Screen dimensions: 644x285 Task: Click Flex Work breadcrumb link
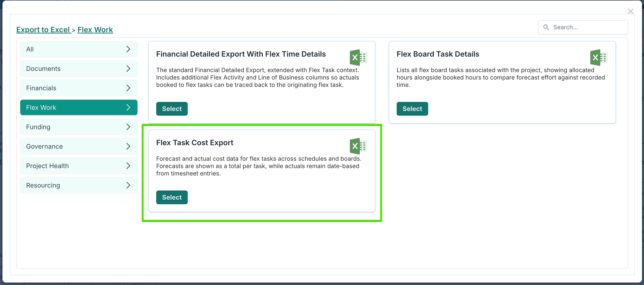95,30
